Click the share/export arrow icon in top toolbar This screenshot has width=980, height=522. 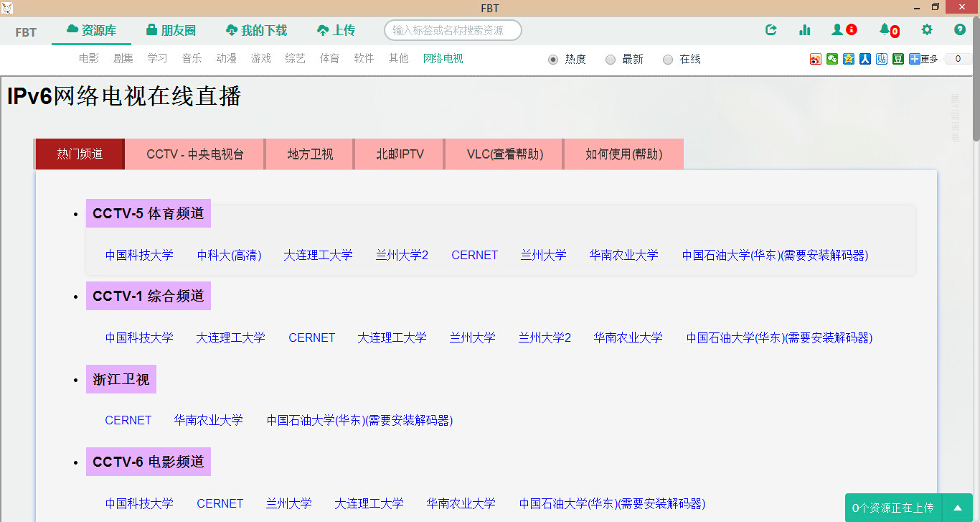(x=771, y=30)
